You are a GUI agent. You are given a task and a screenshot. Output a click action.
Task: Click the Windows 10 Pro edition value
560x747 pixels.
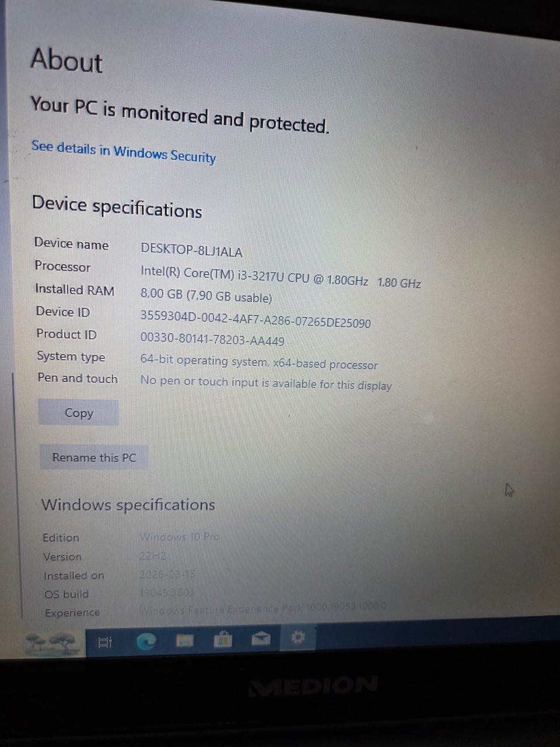[180, 536]
